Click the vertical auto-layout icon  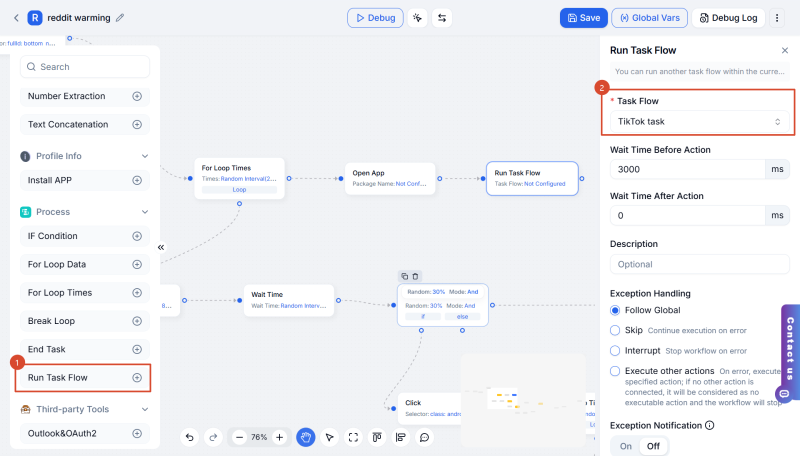pyautogui.click(x=377, y=437)
